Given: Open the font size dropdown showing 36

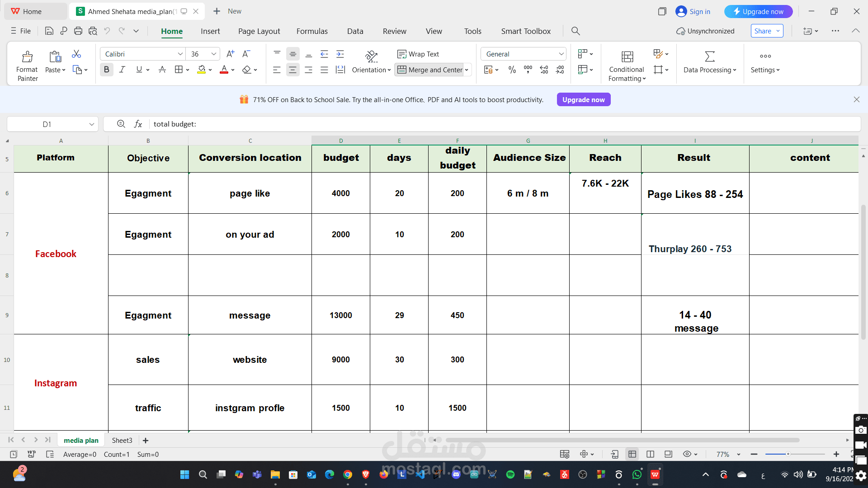Looking at the screenshot, I should (x=214, y=54).
